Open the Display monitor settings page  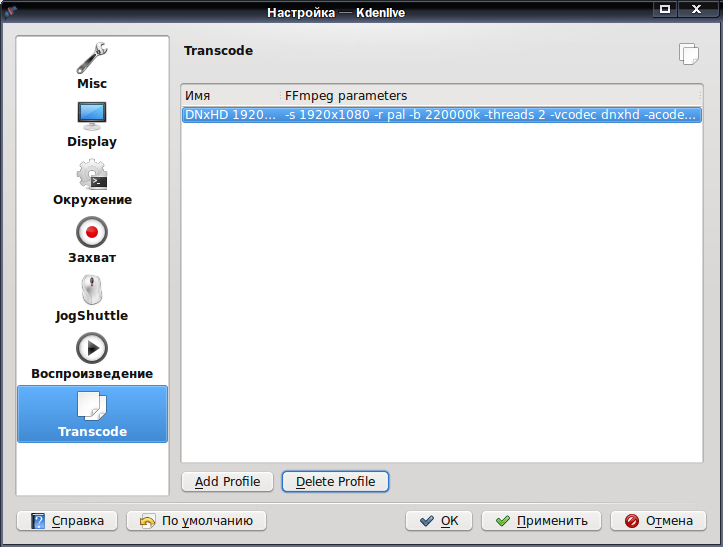pos(92,125)
